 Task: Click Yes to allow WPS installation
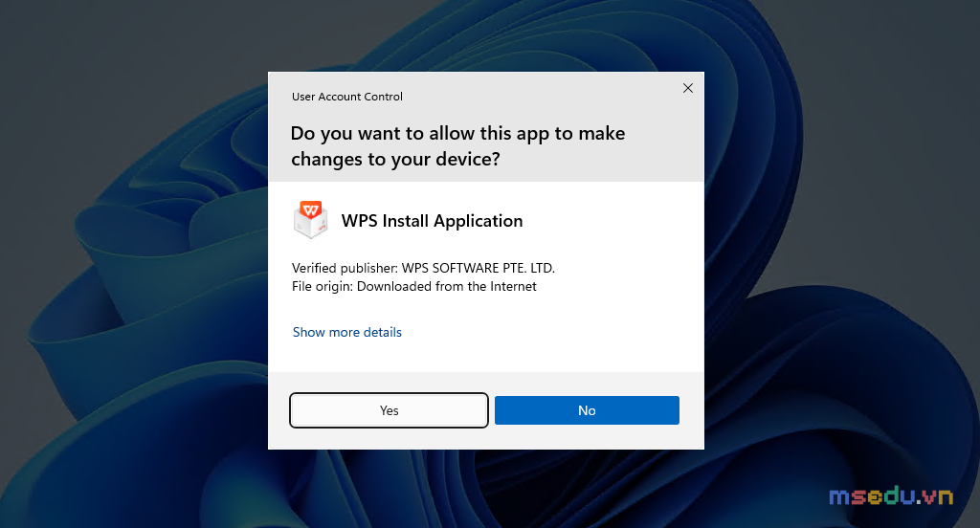(x=389, y=410)
